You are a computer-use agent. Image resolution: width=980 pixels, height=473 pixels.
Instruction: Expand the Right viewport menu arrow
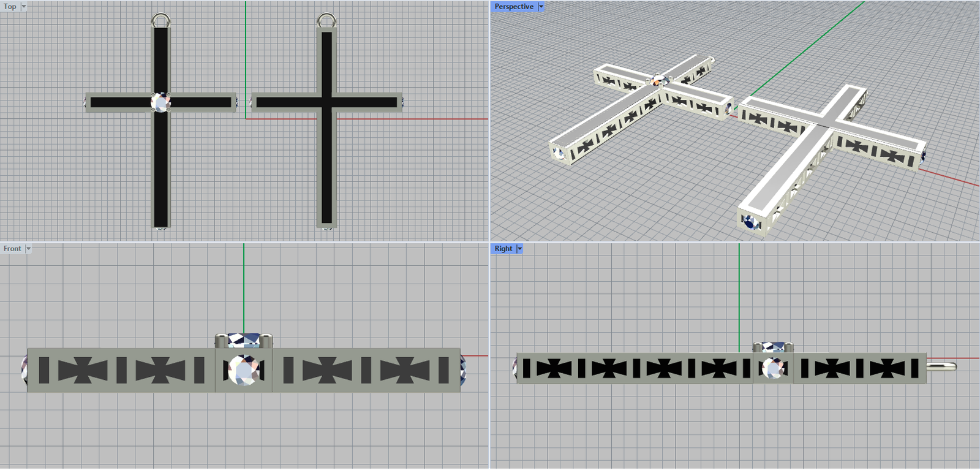click(x=519, y=249)
